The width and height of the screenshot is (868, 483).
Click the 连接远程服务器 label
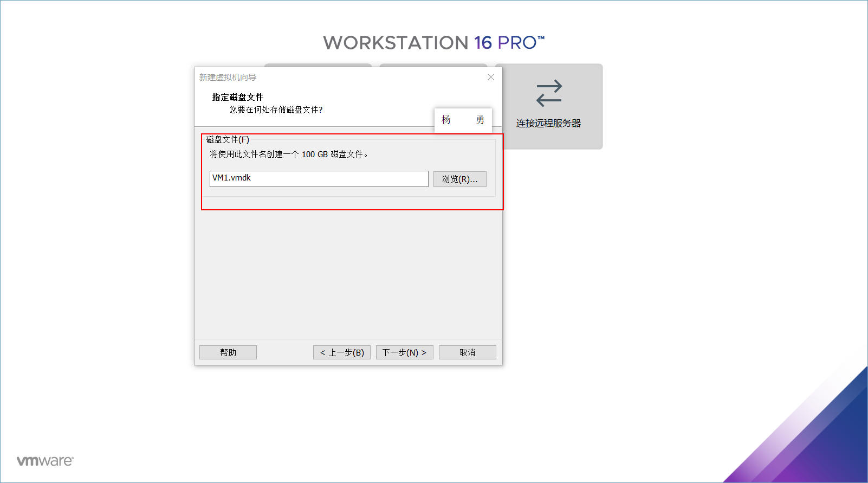(x=548, y=123)
